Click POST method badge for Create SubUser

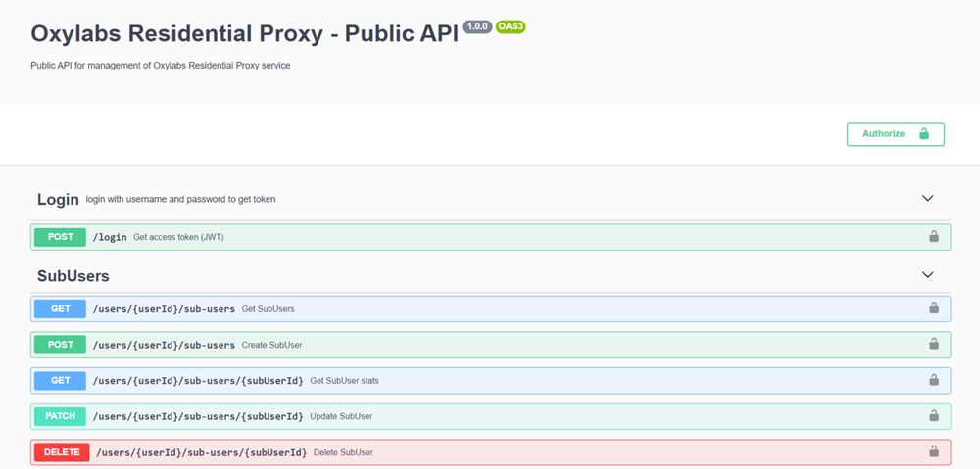coord(60,345)
